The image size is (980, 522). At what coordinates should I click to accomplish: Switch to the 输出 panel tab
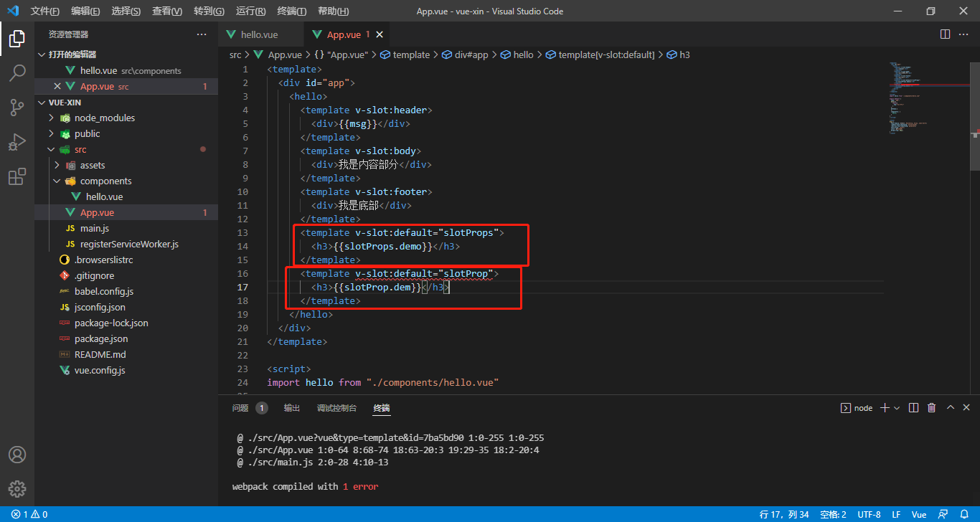[292, 407]
